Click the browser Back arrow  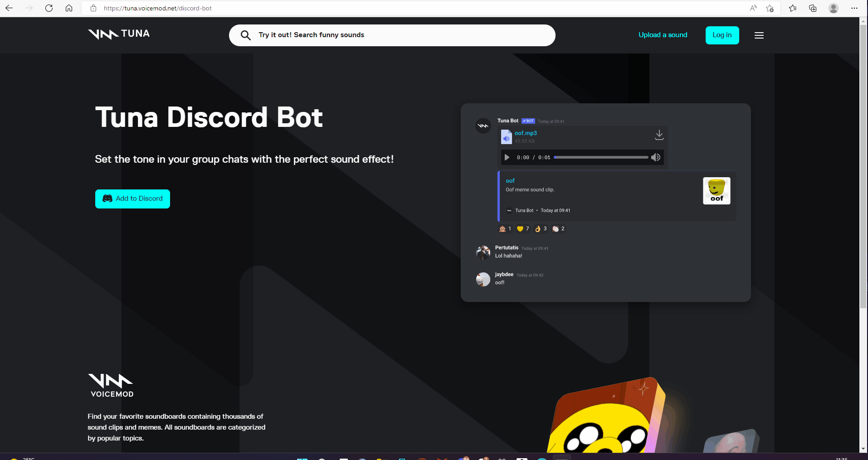coord(9,8)
